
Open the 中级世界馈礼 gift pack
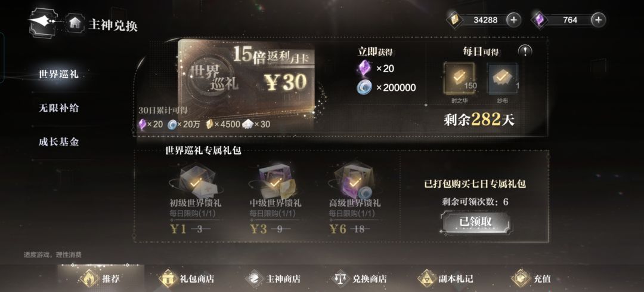[275, 182]
